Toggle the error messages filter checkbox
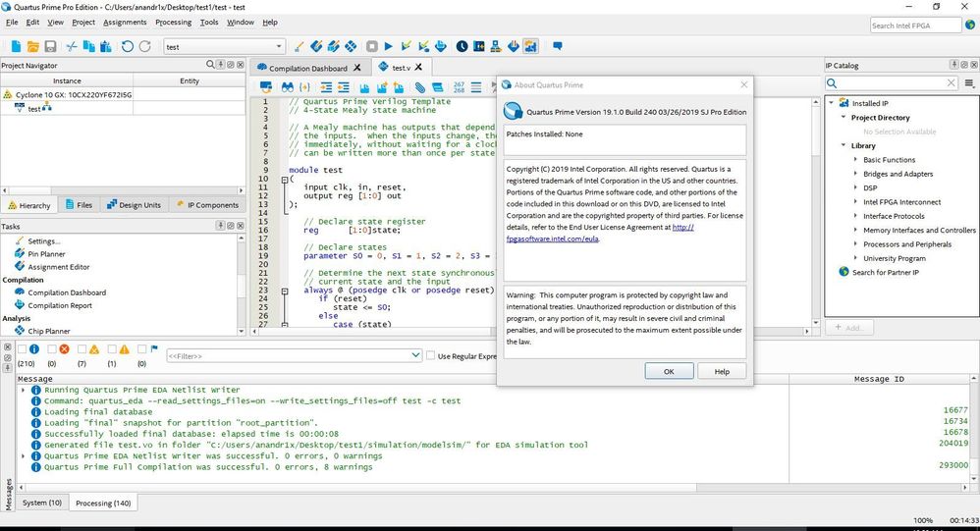This screenshot has width=980, height=531. coord(51,348)
